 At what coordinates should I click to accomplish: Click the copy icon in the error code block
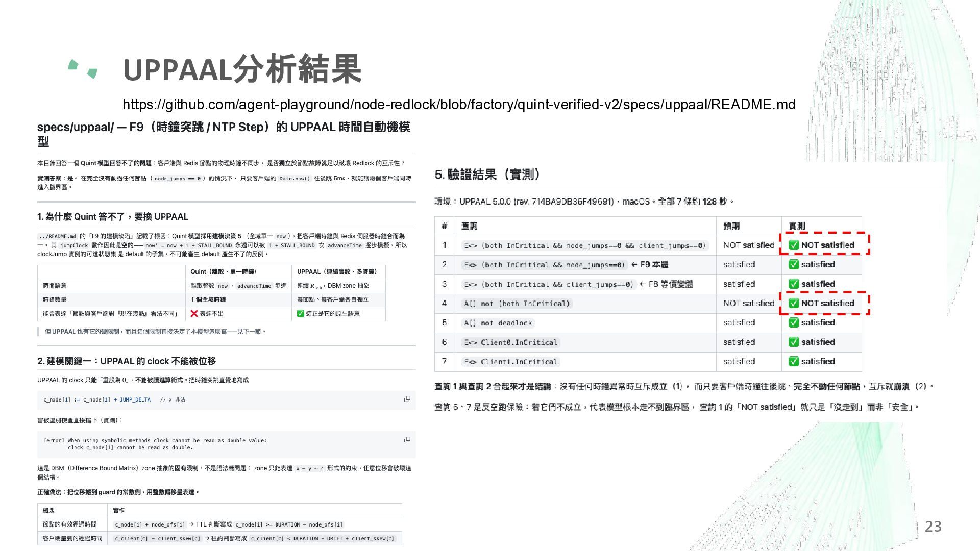(x=407, y=439)
